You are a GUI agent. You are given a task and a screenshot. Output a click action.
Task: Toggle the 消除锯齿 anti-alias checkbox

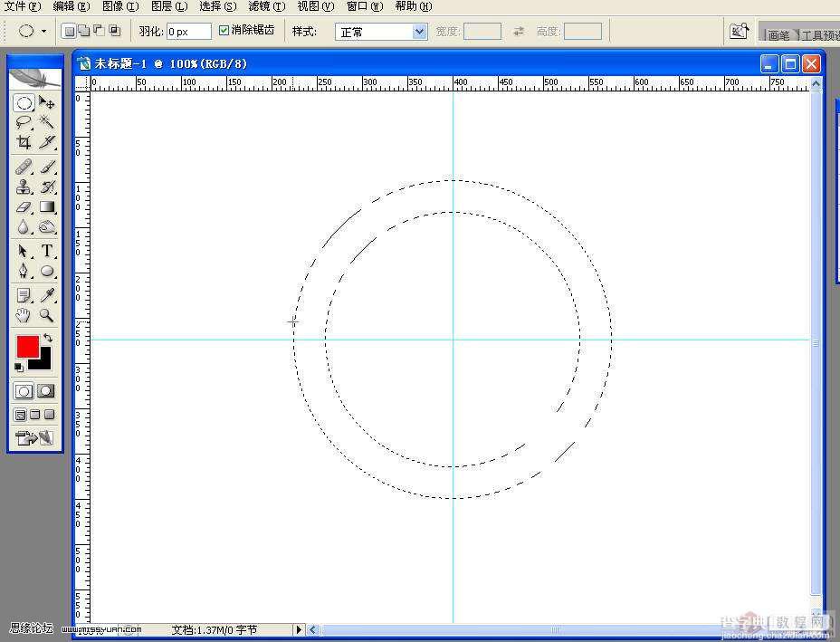224,31
